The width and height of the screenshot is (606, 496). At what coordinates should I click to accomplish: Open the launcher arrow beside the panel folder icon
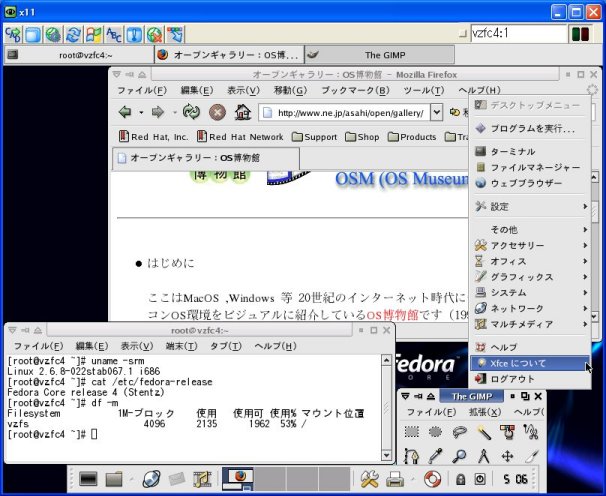tap(131, 479)
